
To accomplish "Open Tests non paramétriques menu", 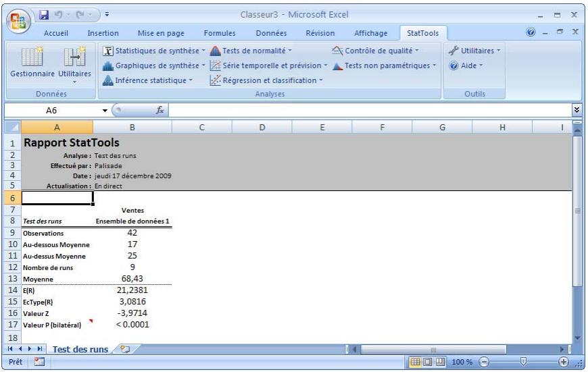I will (385, 65).
